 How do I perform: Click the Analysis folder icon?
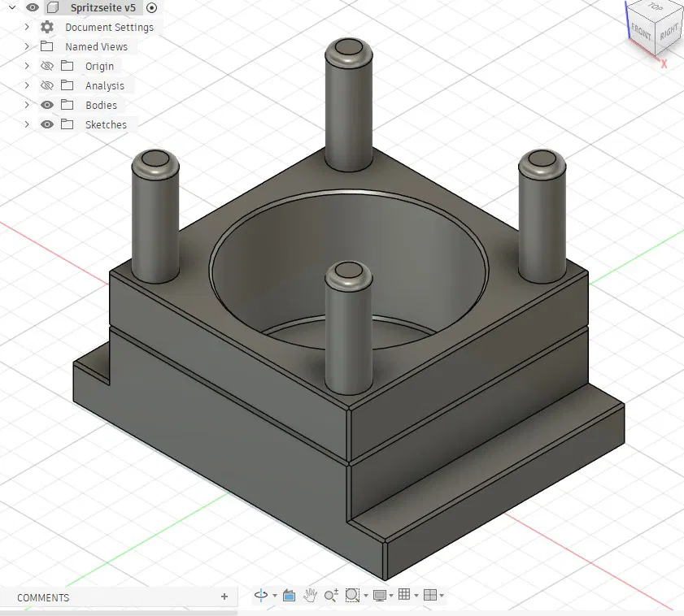(67, 85)
